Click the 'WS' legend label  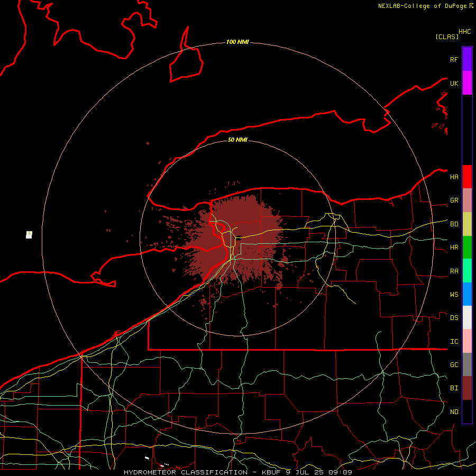[454, 295]
